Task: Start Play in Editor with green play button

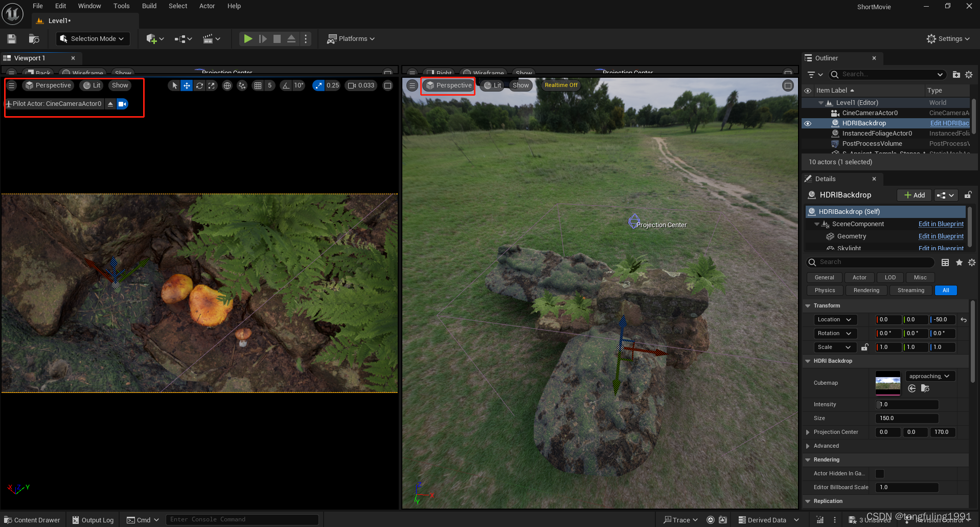Action: [248, 39]
